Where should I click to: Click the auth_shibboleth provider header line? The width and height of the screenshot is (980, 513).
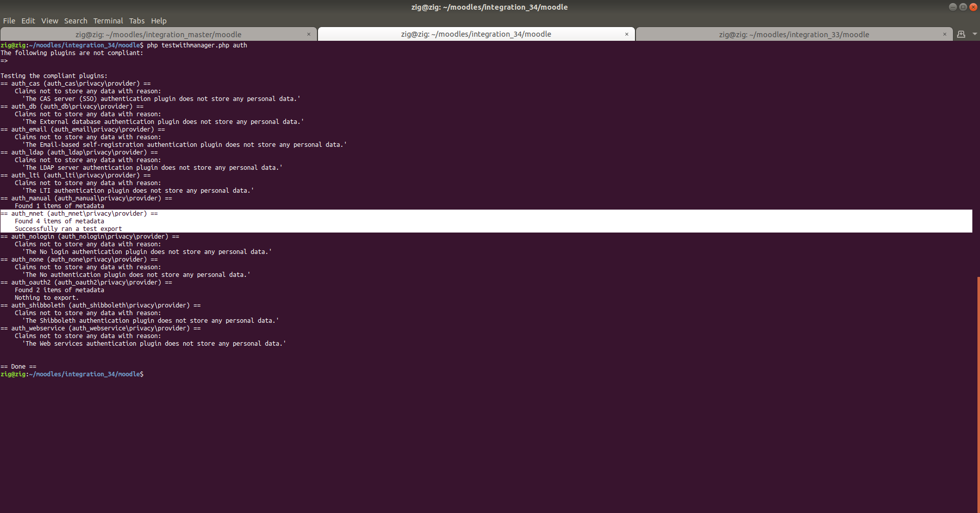[101, 305]
